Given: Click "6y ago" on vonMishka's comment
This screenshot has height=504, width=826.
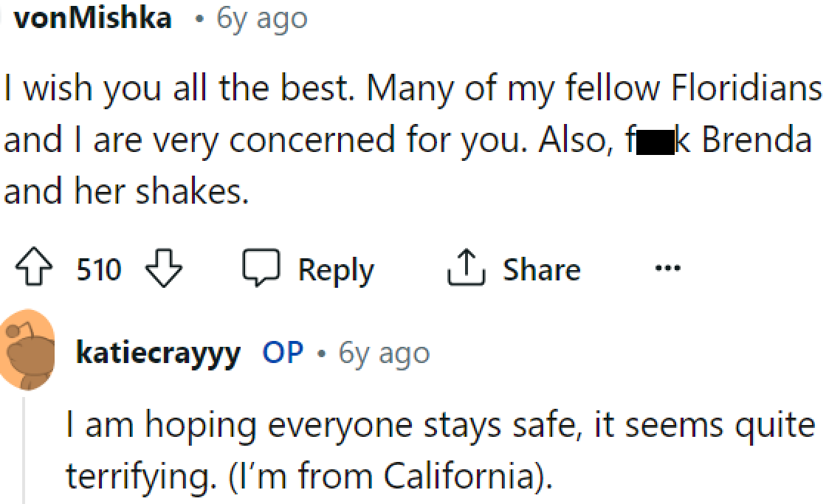Looking at the screenshot, I should 260,18.
